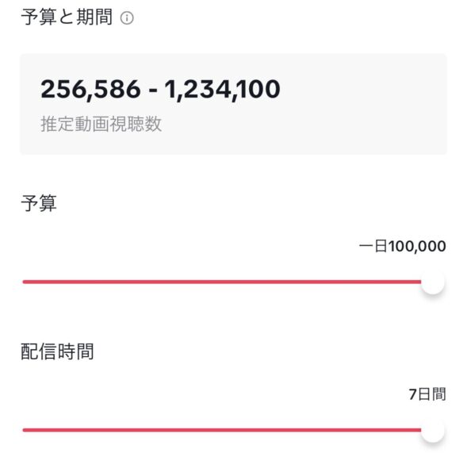Image resolution: width=467 pixels, height=476 pixels.
Task: Open the info icon beside 予算と期間
Action: pos(127,18)
